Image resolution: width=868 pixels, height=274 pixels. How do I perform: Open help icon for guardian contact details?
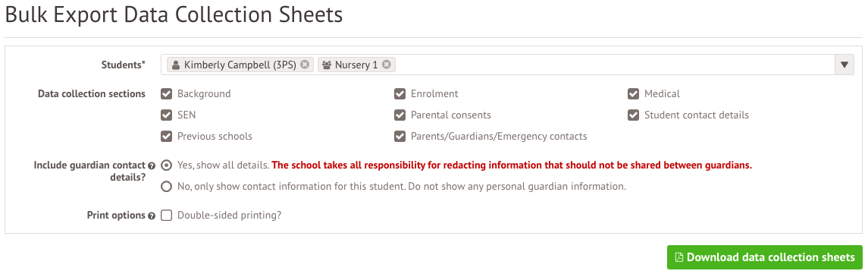tap(152, 165)
